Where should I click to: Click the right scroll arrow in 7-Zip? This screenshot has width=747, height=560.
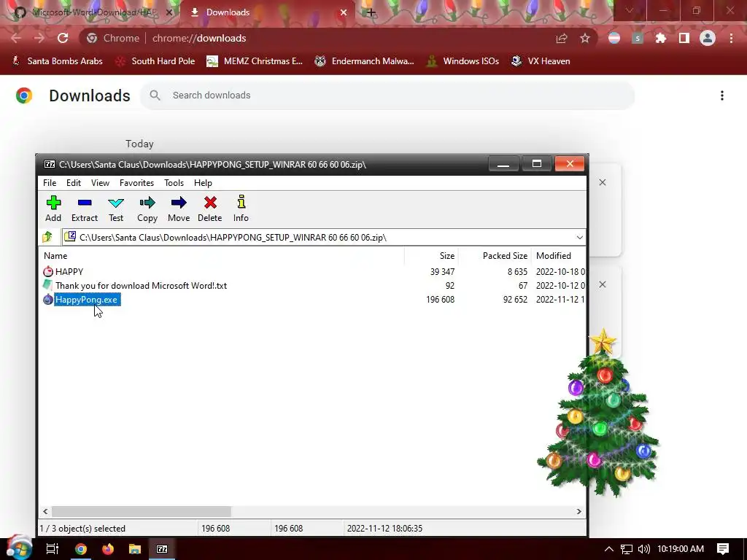point(578,511)
